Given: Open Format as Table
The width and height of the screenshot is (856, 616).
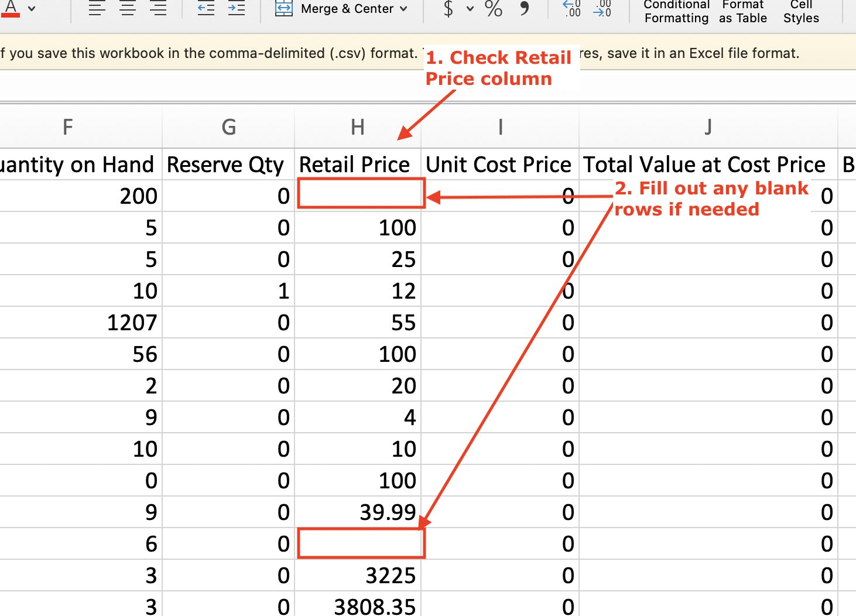Looking at the screenshot, I should tap(742, 12).
